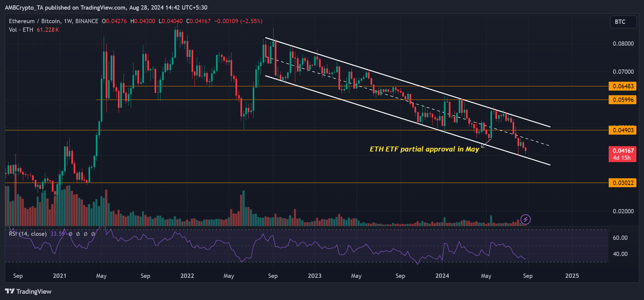This screenshot has width=644, height=300.
Task: Select the 0.04903 price level label
Action: click(623, 130)
